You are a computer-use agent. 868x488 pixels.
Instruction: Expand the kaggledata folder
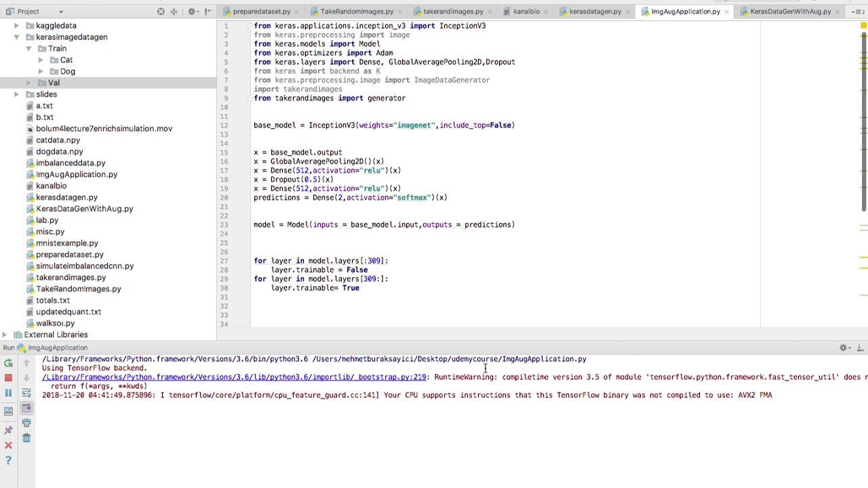pos(16,26)
